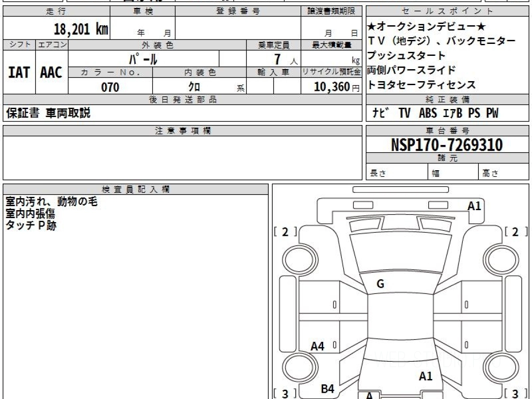Select the A4 damage mark on left door

point(317,346)
